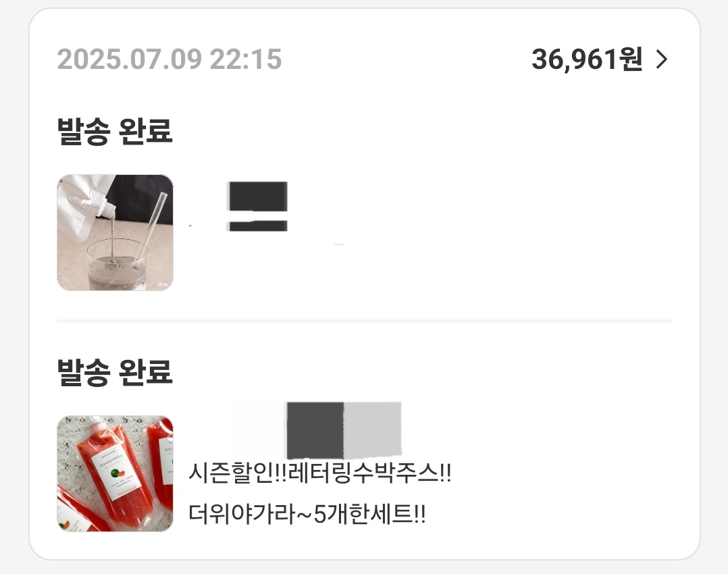Open the gray drink pouring thumbnail
This screenshot has width=728, height=574.
(115, 233)
